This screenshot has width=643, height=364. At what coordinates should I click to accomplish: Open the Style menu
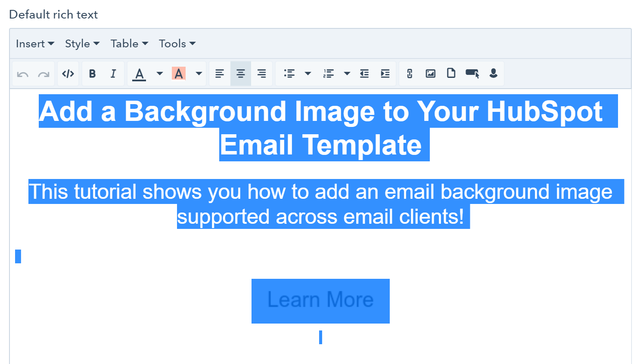pos(82,43)
